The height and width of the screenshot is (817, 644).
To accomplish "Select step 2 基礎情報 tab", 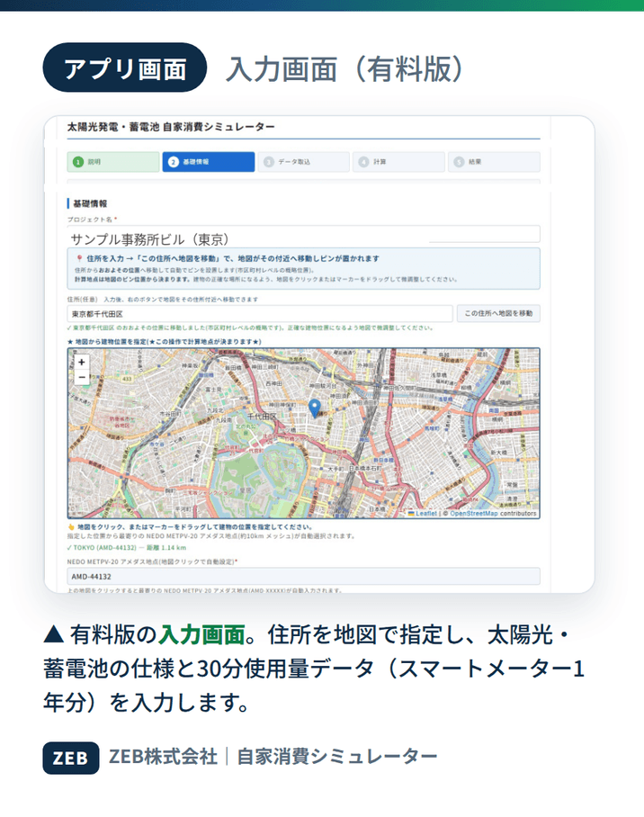I will point(209,162).
